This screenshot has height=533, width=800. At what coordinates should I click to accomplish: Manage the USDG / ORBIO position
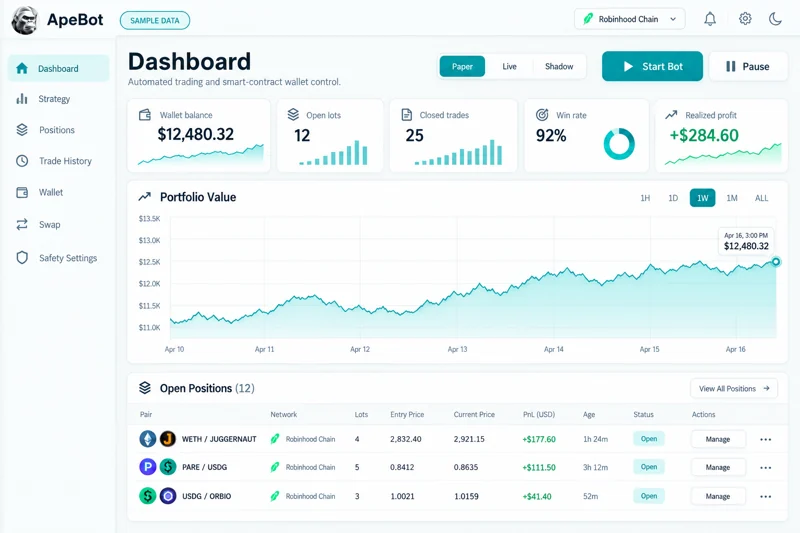[718, 496]
